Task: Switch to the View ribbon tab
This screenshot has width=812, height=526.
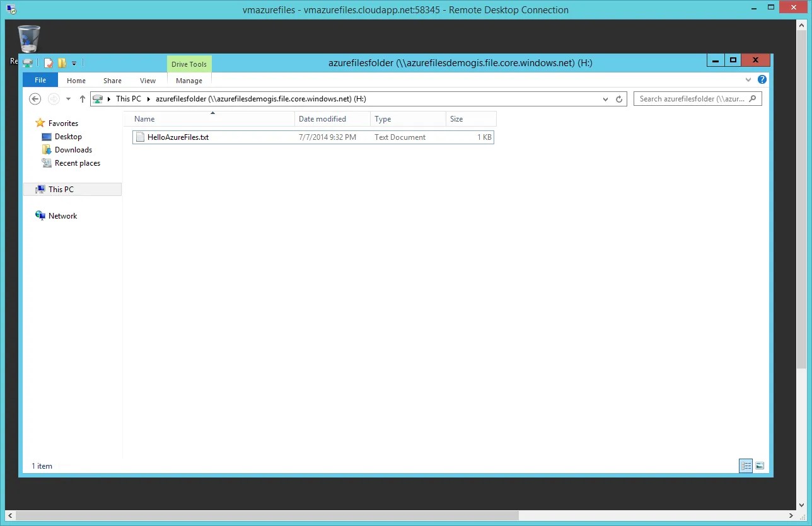Action: (148, 81)
